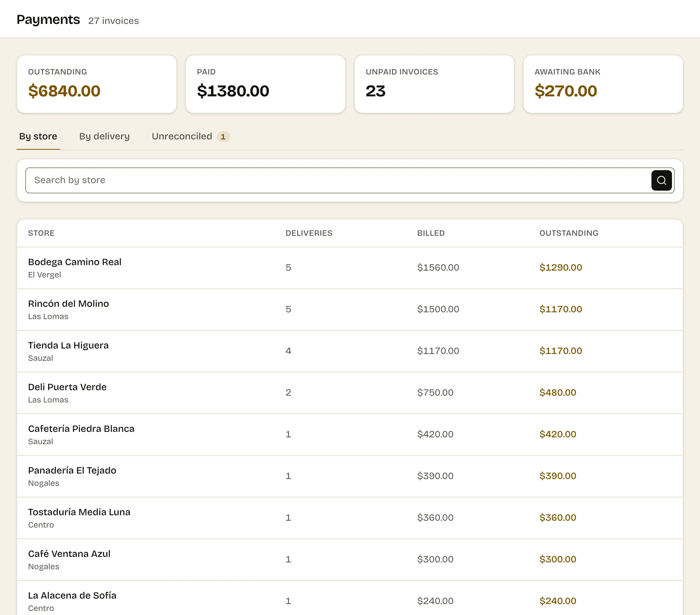Click the DELIVERIES column header
The image size is (700, 615).
pos(309,233)
